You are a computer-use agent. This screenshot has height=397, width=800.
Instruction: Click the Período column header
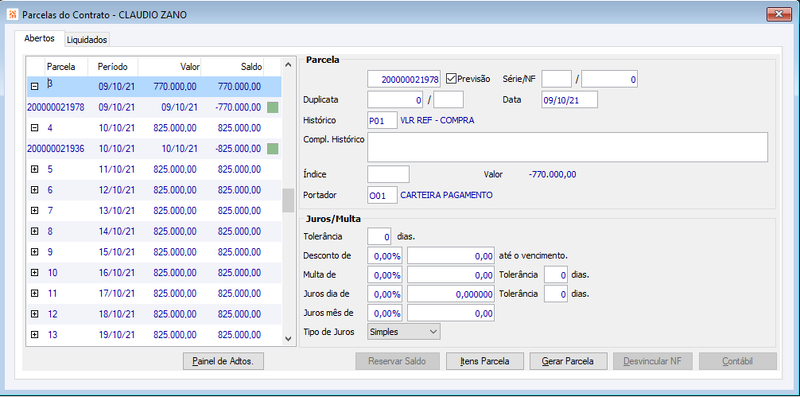click(113, 67)
